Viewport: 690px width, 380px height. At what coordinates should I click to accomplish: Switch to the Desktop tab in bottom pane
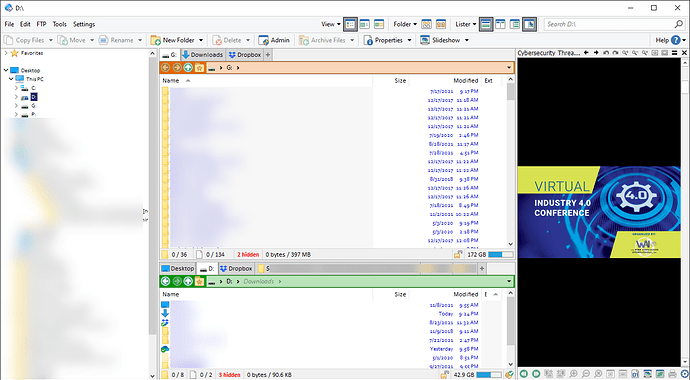pyautogui.click(x=177, y=268)
